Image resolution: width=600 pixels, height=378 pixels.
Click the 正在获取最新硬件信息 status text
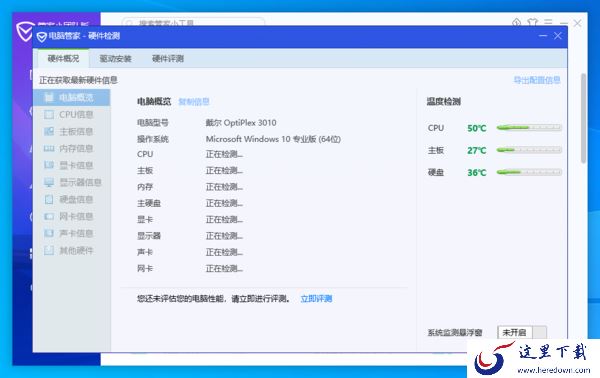[x=78, y=80]
